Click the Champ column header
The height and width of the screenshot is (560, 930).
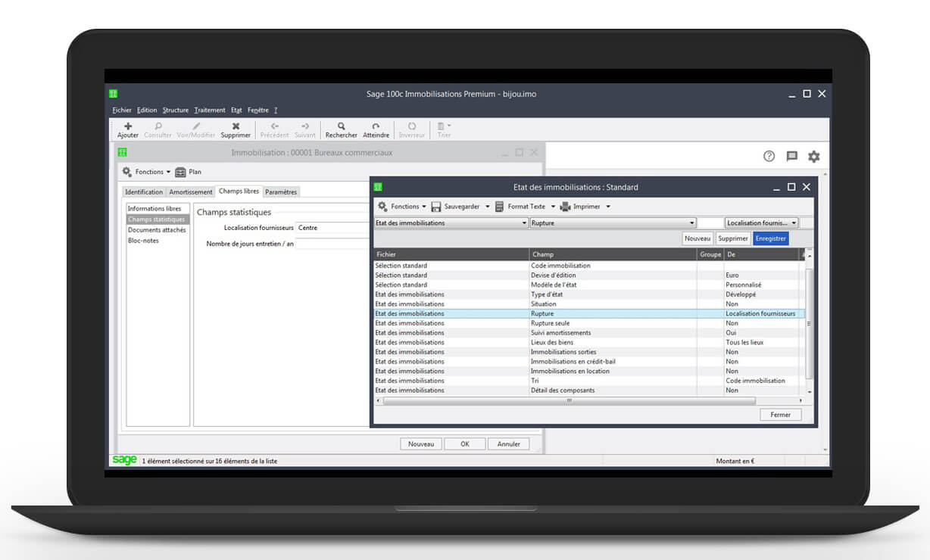pos(613,255)
